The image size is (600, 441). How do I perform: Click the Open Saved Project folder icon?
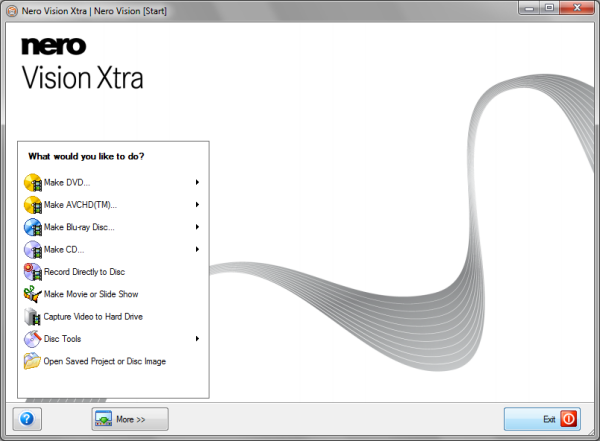[x=32, y=362]
